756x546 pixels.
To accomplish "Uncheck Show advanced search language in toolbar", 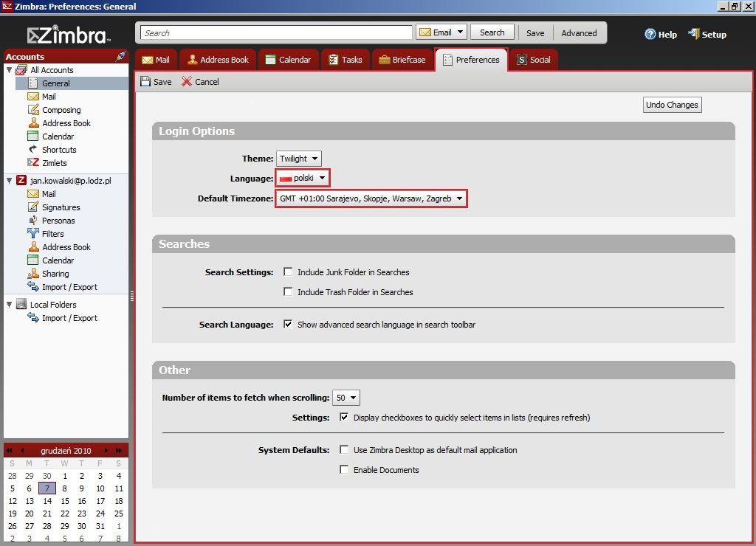I will click(x=288, y=325).
